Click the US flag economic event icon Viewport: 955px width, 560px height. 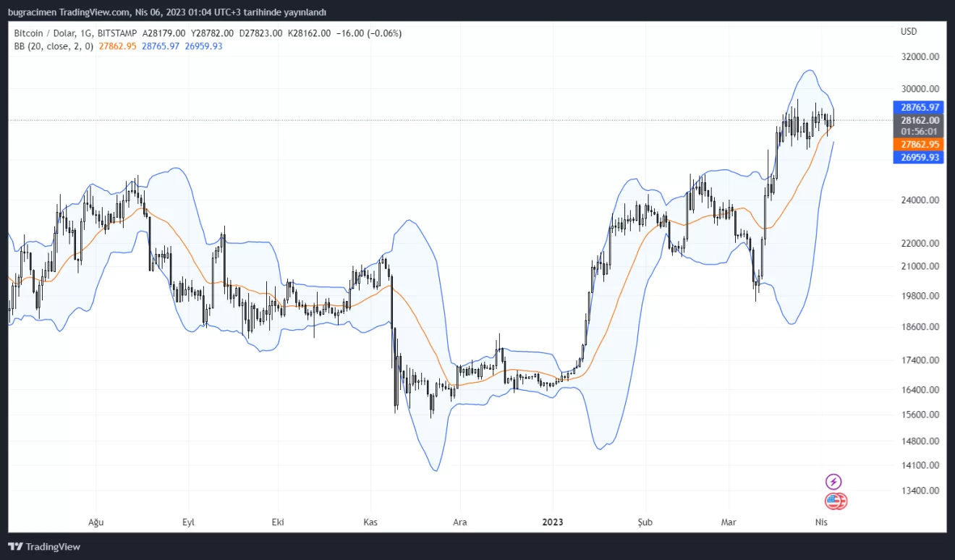tap(834, 501)
